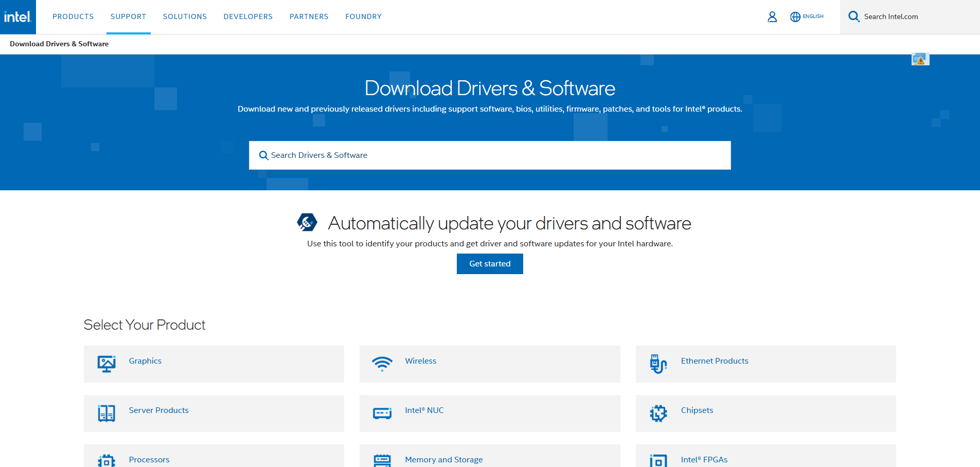Open the Intel FPGAs link
Viewport: 980px width, 467px height.
(704, 460)
